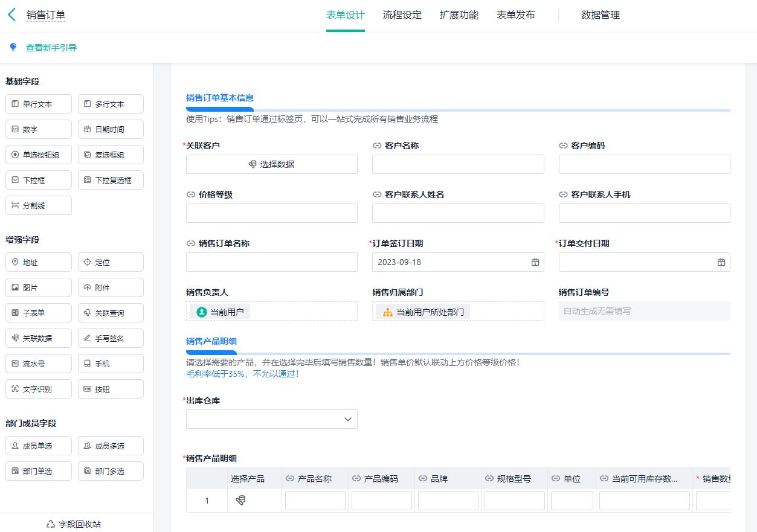The image size is (757, 532).
Task: Go to the 数据管理 tab
Action: (x=601, y=15)
